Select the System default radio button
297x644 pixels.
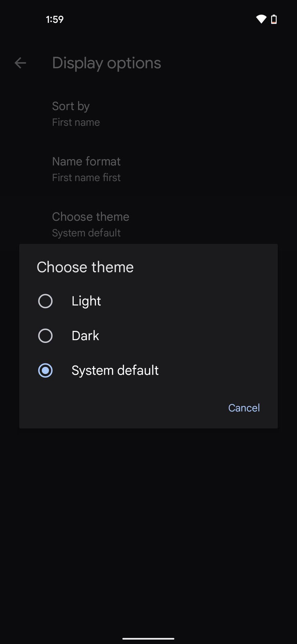45,371
